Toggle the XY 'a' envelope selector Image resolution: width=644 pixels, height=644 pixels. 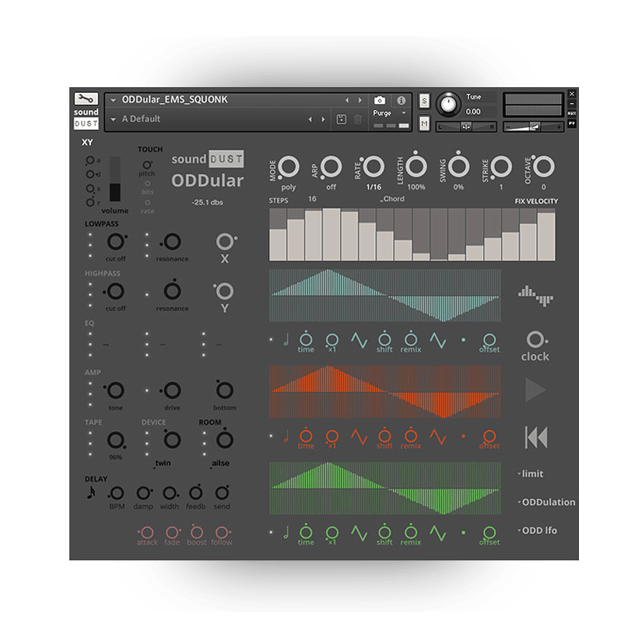tap(90, 160)
